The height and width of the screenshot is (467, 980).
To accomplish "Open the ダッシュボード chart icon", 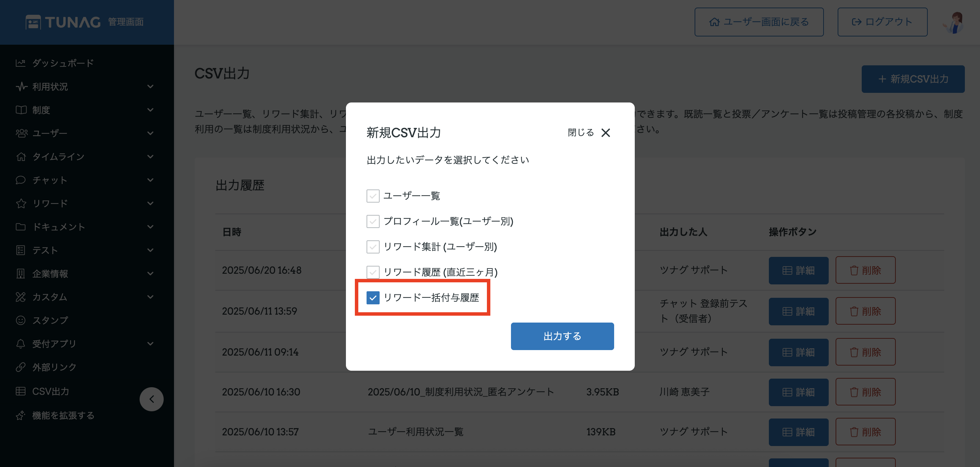I will [21, 63].
